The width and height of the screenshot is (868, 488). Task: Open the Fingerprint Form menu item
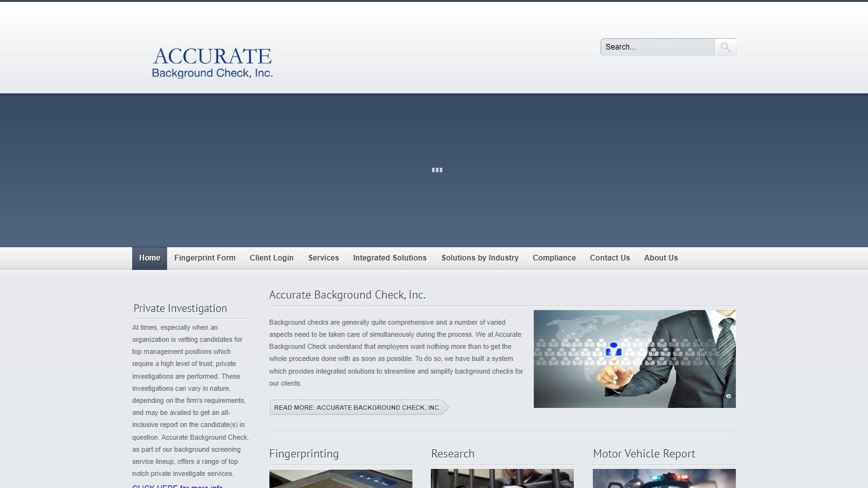pos(205,258)
